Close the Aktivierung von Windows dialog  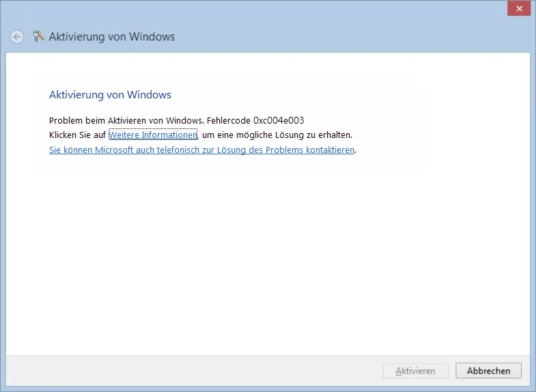point(519,9)
